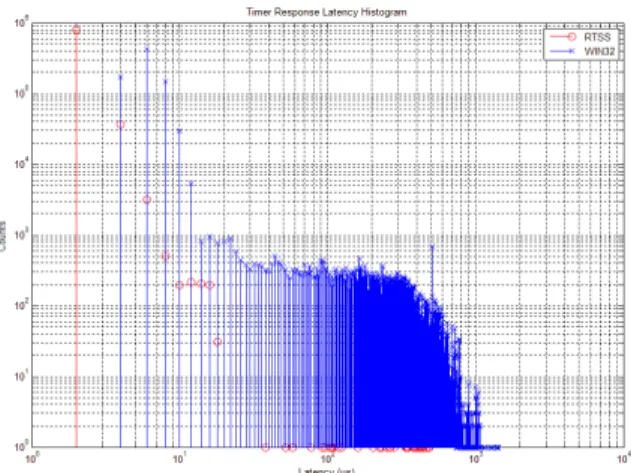Click the 10^1 tick label on the x-axis
The height and width of the screenshot is (473, 631).
pyautogui.click(x=179, y=458)
